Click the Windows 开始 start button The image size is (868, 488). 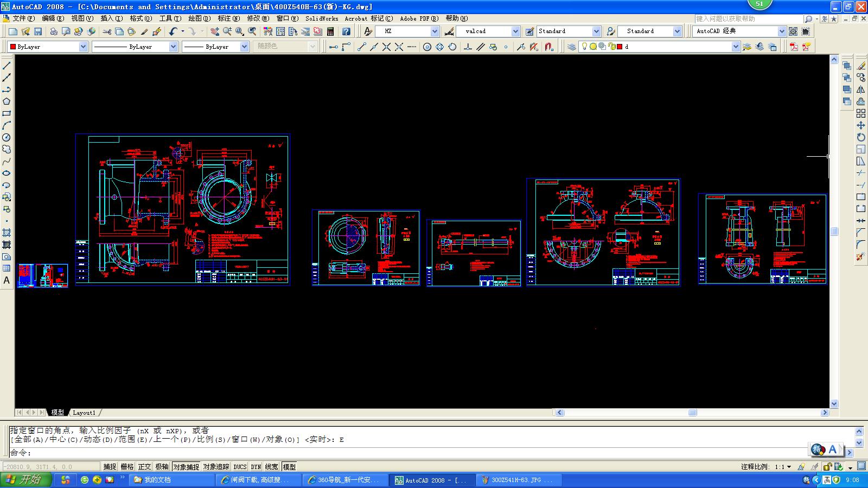[26, 480]
